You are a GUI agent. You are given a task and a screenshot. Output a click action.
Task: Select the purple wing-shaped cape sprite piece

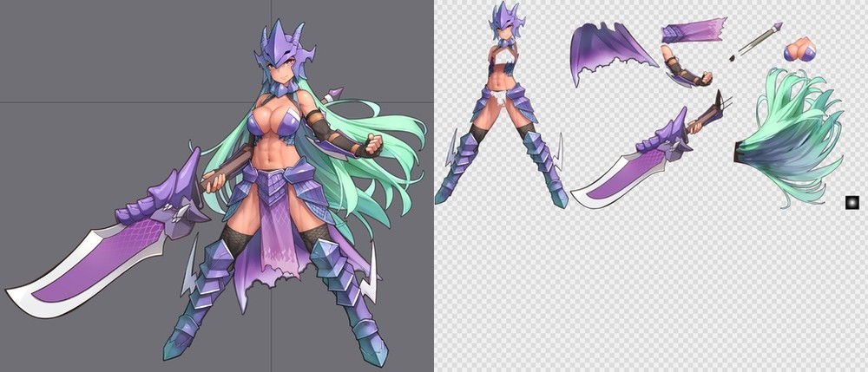(x=608, y=52)
